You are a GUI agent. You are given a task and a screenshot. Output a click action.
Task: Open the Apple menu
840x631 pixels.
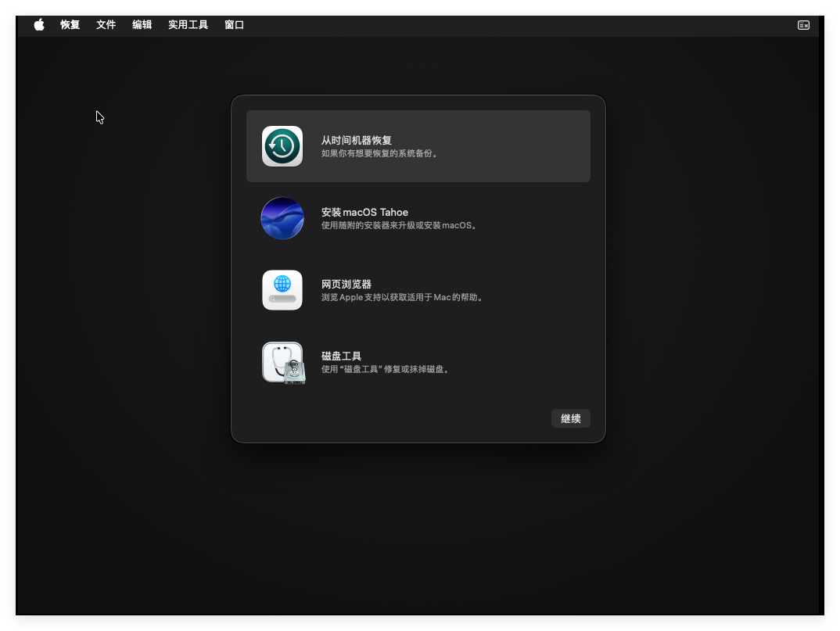(39, 25)
